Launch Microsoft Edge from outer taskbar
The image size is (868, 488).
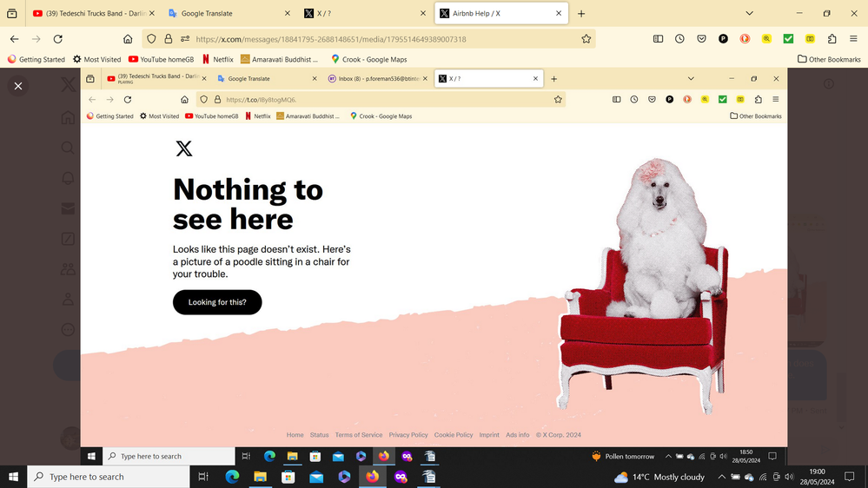pyautogui.click(x=233, y=477)
